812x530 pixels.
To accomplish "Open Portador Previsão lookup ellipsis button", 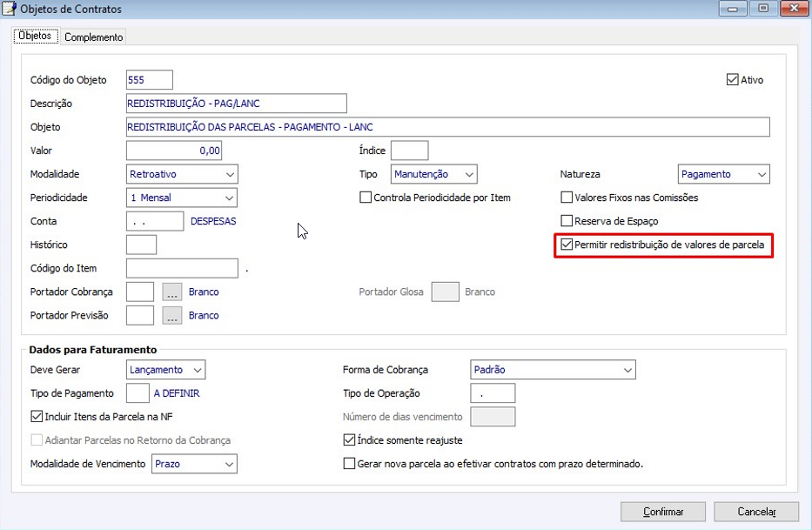I will click(x=172, y=315).
